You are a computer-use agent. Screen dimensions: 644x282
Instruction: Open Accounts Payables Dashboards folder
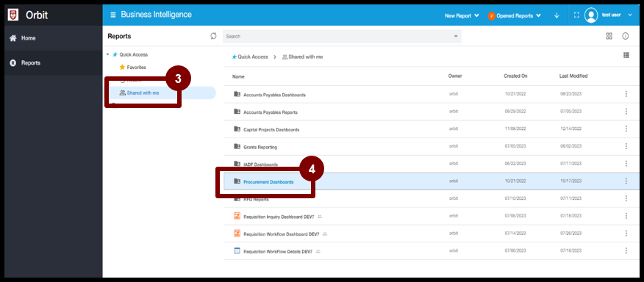tap(274, 95)
